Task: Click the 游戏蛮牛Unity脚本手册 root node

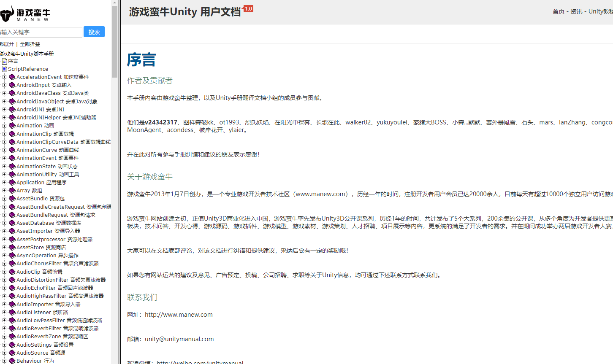Action: pos(27,54)
